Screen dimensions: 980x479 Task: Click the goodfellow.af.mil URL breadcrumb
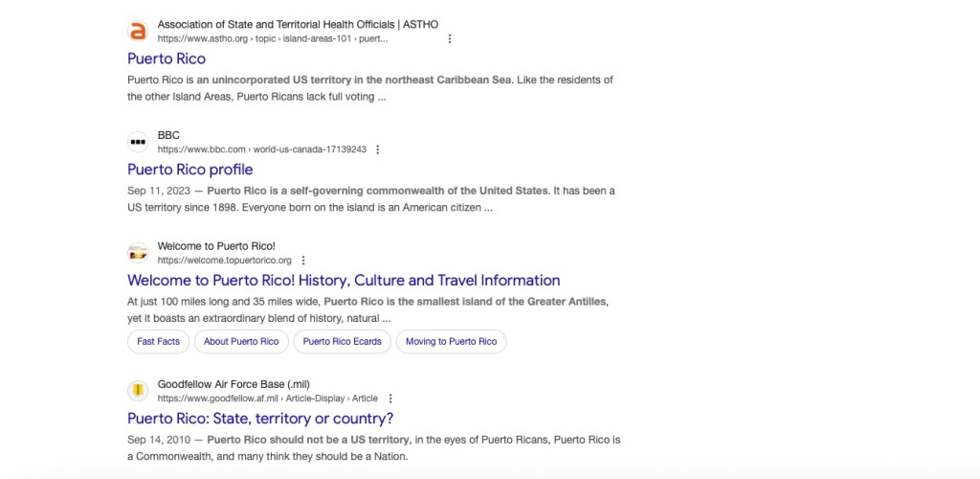(268, 399)
